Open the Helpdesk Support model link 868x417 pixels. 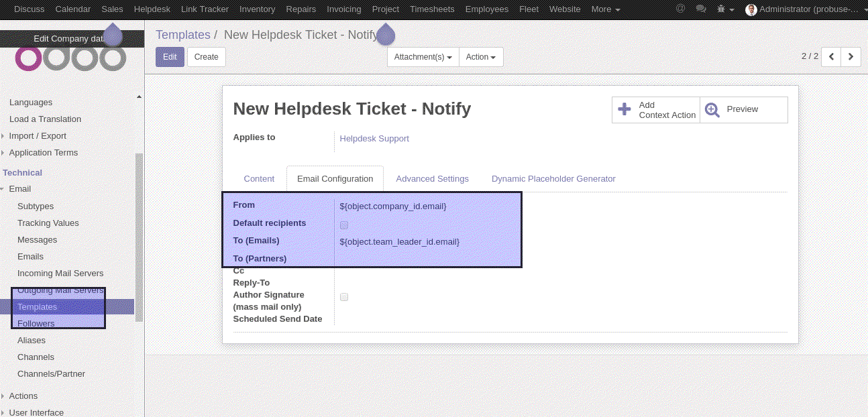(x=374, y=139)
